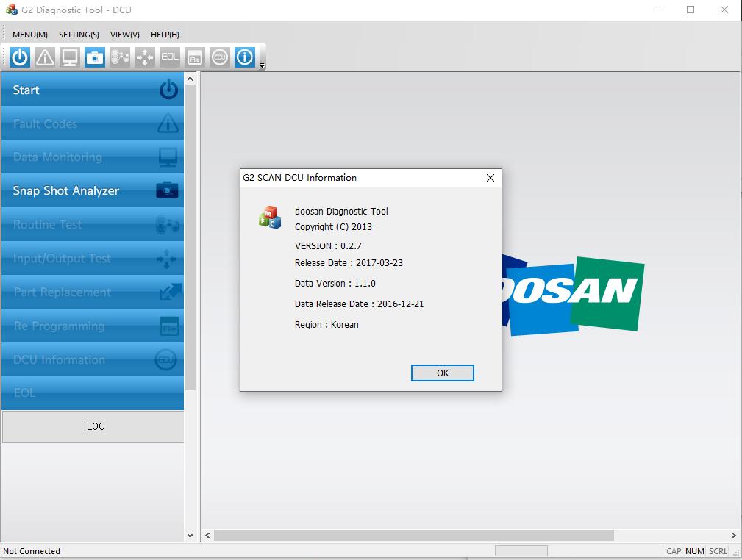Screen dimensions: 742x560
Task: Click the Start sidebar button
Action: [x=92, y=90]
